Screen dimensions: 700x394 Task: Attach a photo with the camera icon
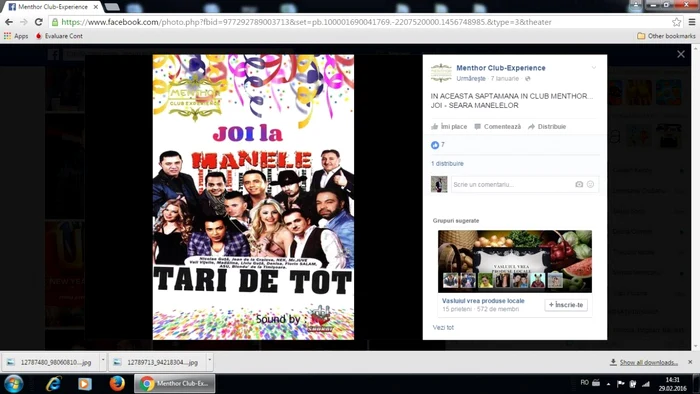point(579,184)
